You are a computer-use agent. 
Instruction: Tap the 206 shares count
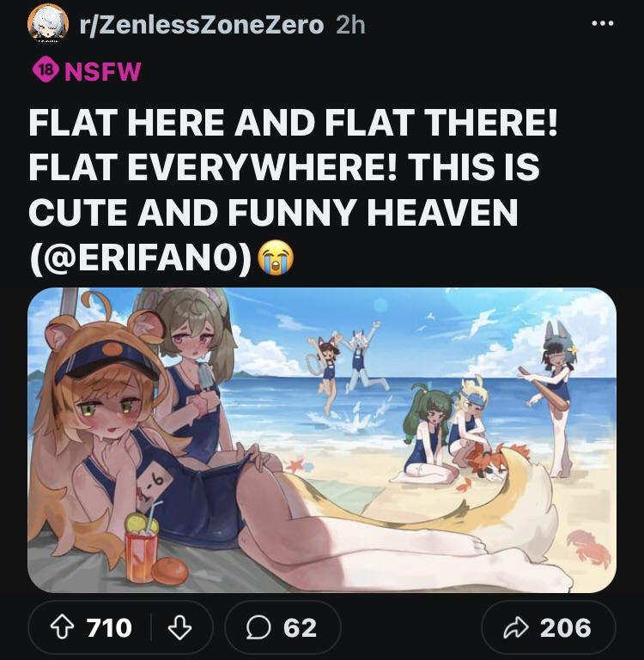(565, 628)
